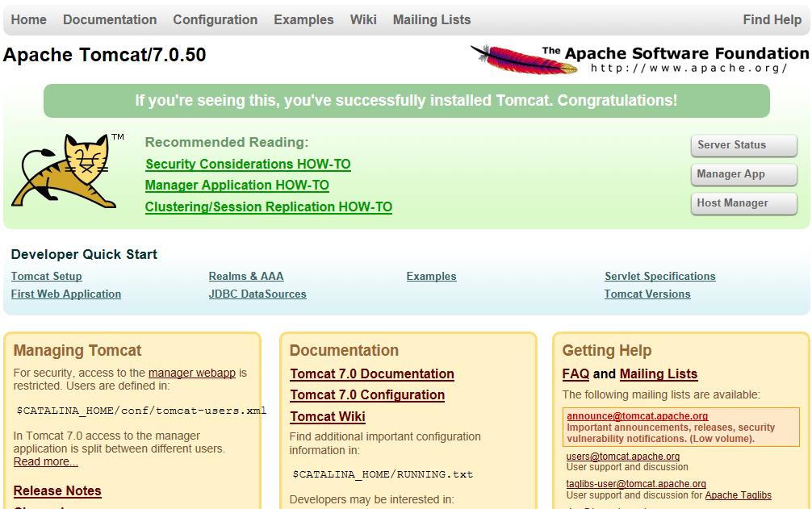Follow the Tomcat Setup link
Viewport: 812px width, 509px height.
click(47, 276)
